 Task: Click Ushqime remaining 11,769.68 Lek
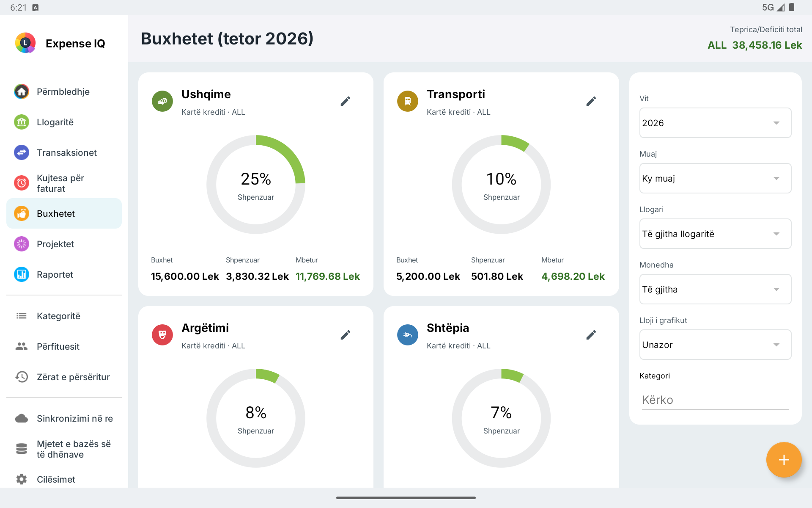[327, 276]
